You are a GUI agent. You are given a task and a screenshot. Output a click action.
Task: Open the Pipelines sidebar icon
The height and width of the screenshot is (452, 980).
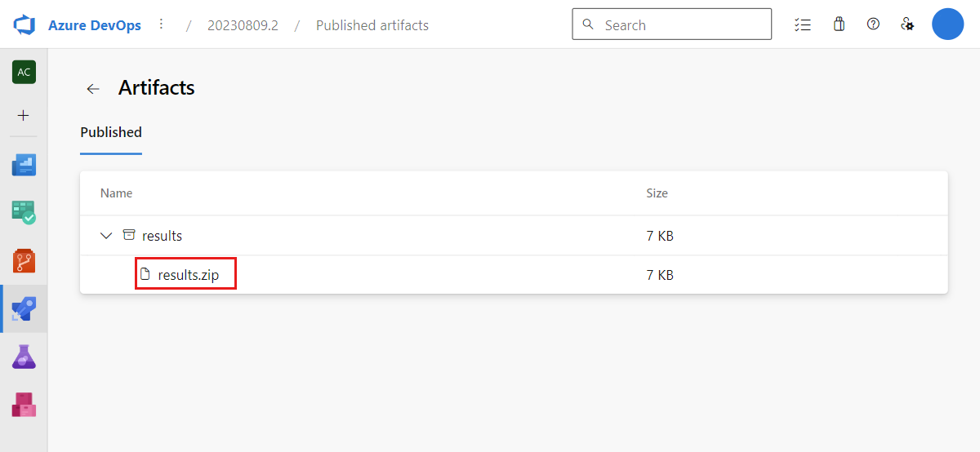pos(24,308)
